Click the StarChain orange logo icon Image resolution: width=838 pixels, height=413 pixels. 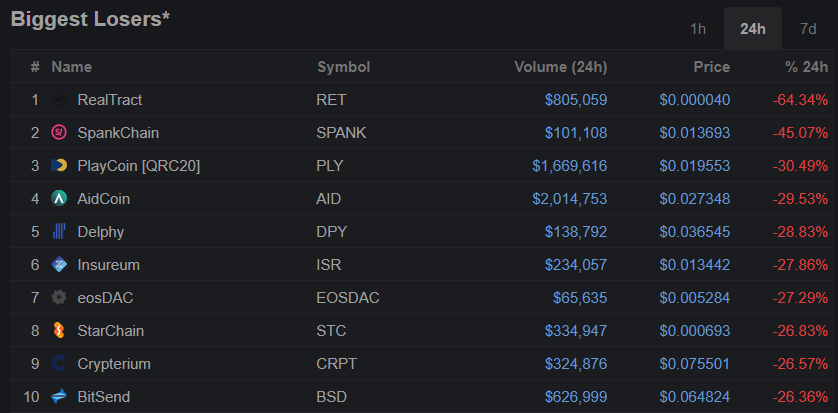pos(60,331)
